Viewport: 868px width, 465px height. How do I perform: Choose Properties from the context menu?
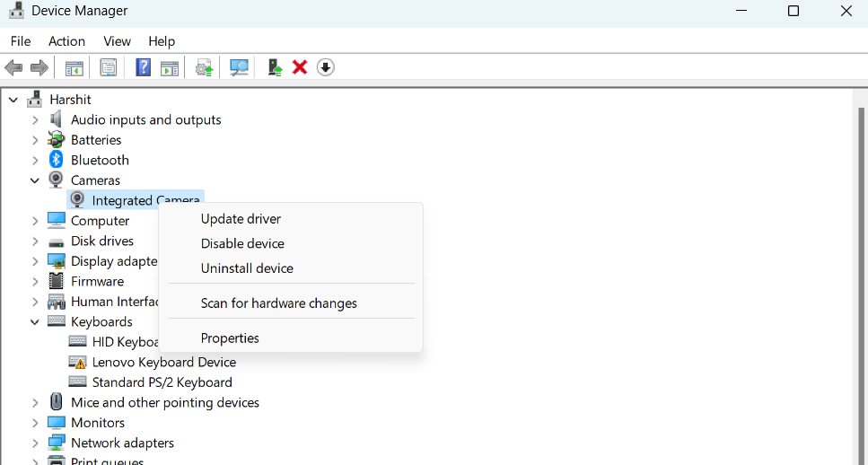click(230, 338)
